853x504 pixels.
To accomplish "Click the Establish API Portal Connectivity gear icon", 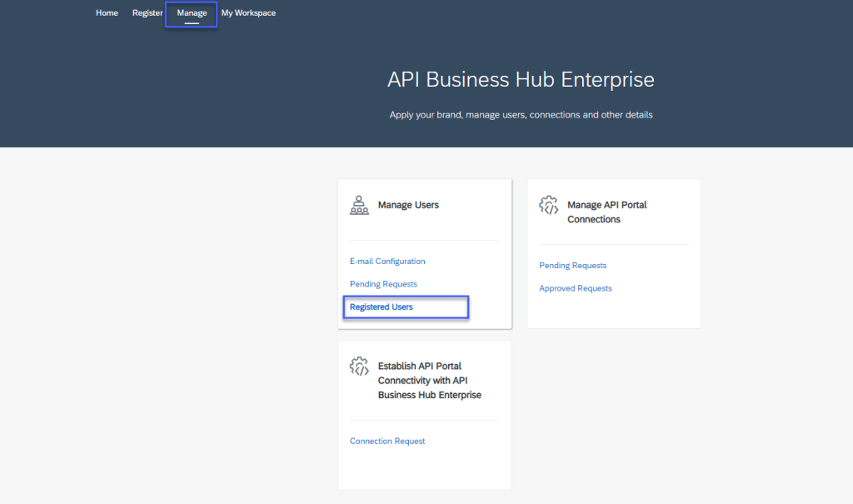I will (x=359, y=366).
